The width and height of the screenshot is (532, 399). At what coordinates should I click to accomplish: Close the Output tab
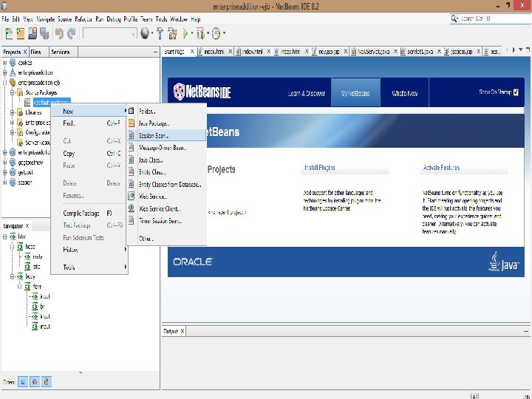pyautogui.click(x=183, y=331)
